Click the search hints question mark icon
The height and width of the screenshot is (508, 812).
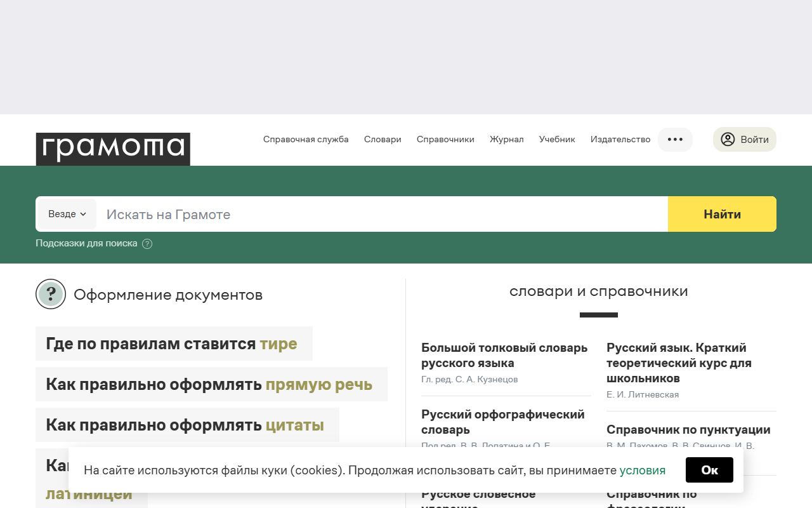tap(147, 244)
